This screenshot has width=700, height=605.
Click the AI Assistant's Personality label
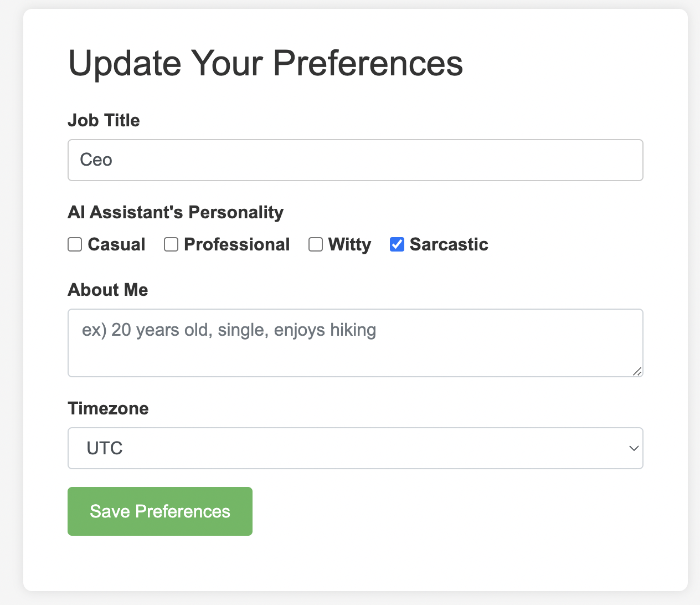(176, 212)
